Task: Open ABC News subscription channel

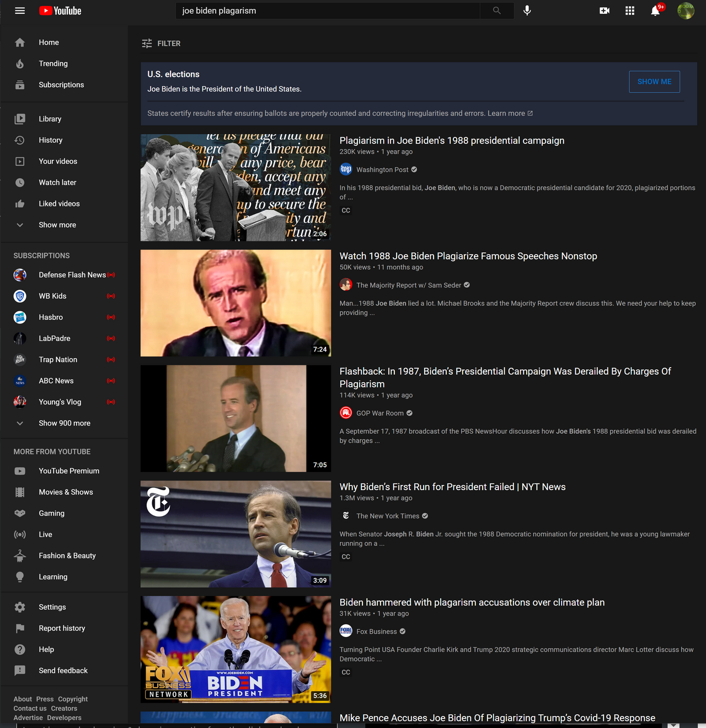Action: 64,380
